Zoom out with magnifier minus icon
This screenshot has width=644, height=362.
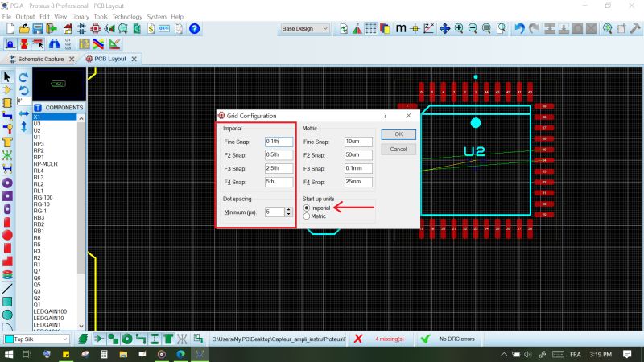[473, 29]
